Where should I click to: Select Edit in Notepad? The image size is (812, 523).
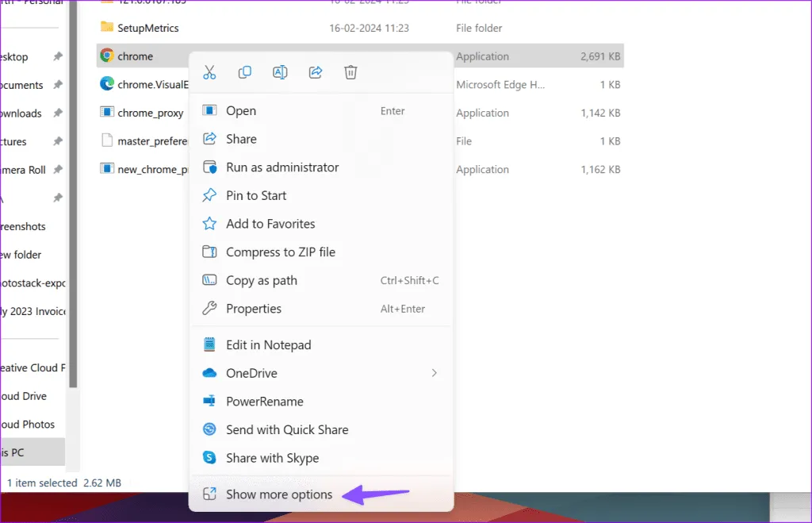tap(268, 345)
